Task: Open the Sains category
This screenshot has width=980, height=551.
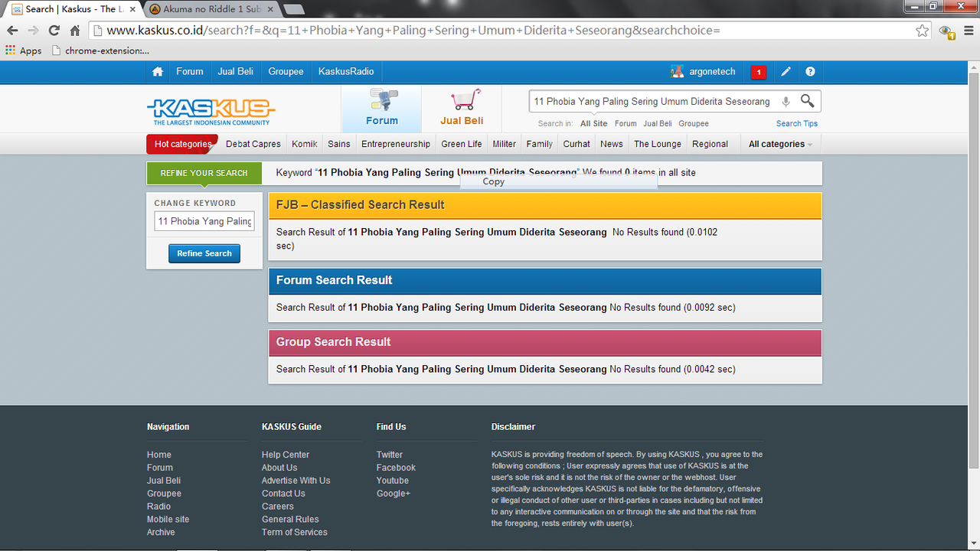Action: click(x=339, y=144)
